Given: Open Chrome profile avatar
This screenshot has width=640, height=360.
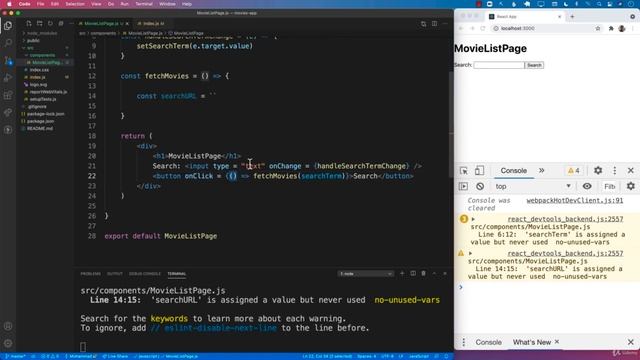Looking at the screenshot, I should tap(622, 29).
